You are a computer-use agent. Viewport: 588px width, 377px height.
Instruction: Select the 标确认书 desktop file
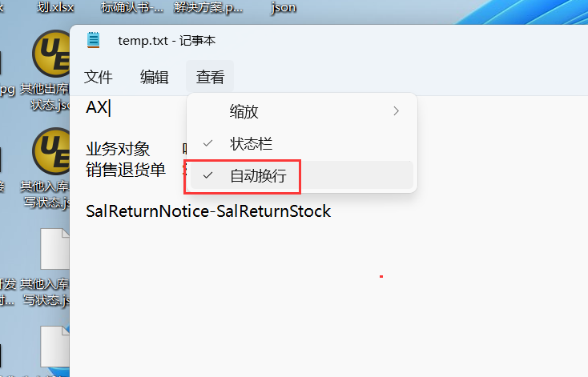point(132,7)
